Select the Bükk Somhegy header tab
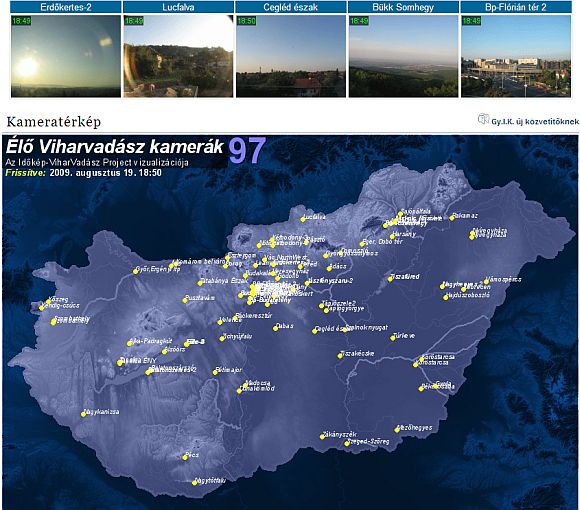 [403, 7]
